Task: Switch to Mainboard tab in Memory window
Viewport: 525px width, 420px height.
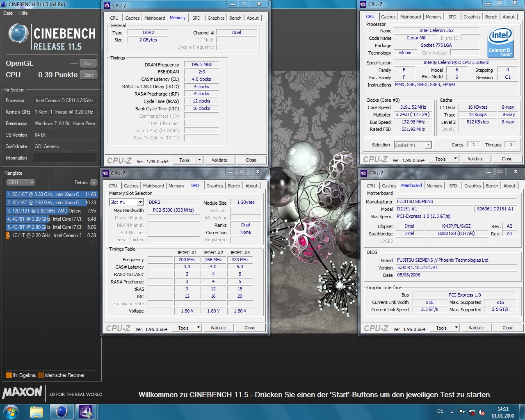Action: (155, 18)
